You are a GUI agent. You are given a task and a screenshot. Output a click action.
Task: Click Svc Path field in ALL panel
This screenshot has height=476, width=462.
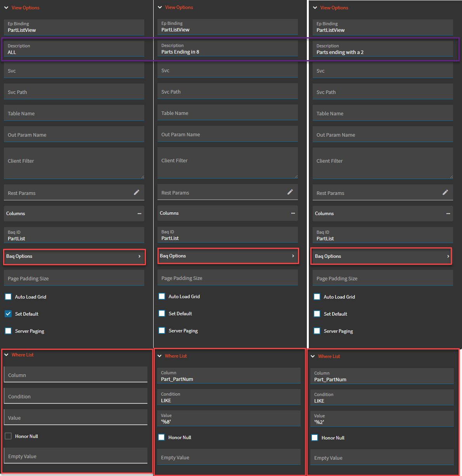[74, 92]
